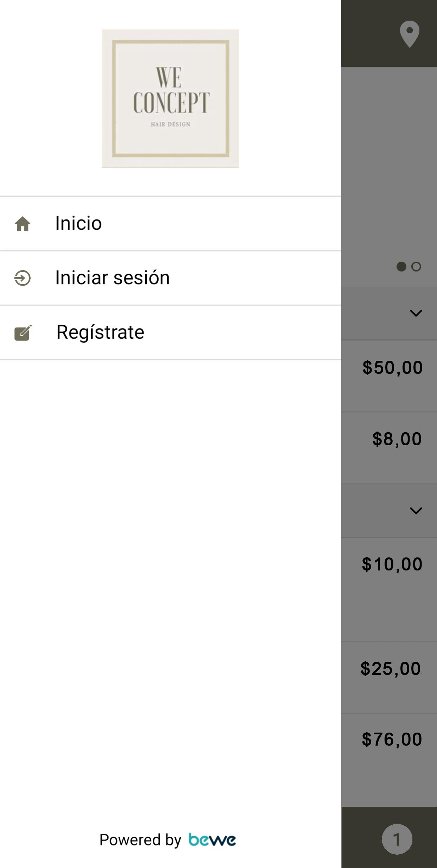Select the filled carousel dot indicator
Image resolution: width=437 pixels, height=868 pixels.
click(x=401, y=267)
